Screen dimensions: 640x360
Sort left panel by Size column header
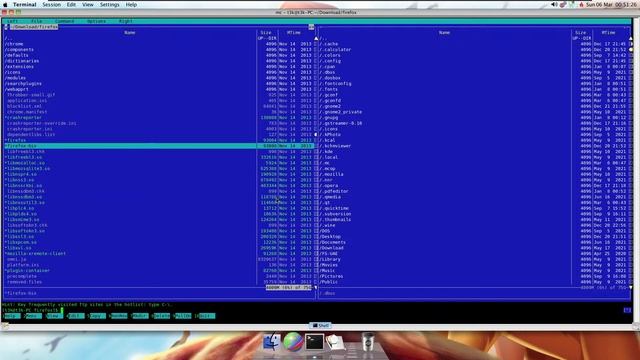[x=266, y=32]
